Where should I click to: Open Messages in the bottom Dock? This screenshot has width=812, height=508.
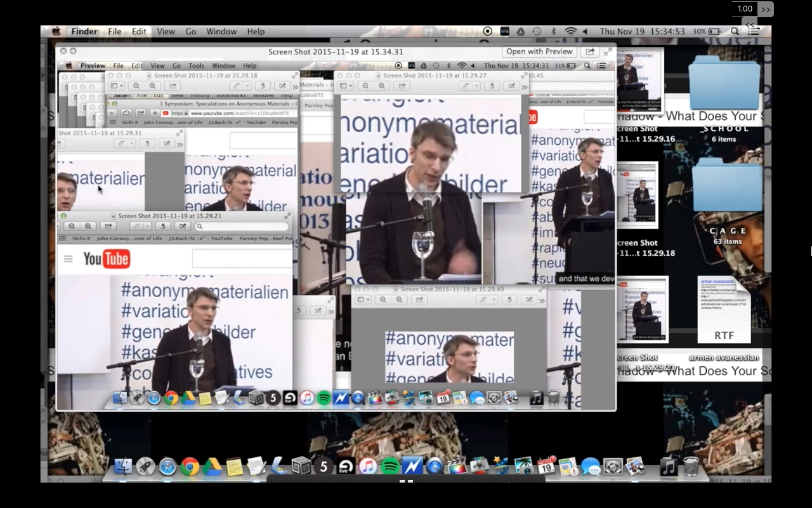(x=591, y=467)
